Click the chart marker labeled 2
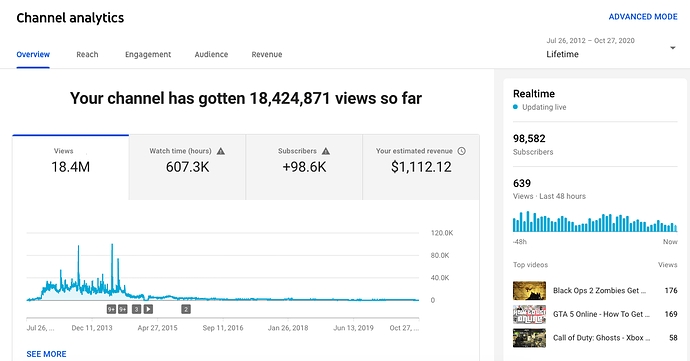The height and width of the screenshot is (361, 690). pyautogui.click(x=186, y=309)
